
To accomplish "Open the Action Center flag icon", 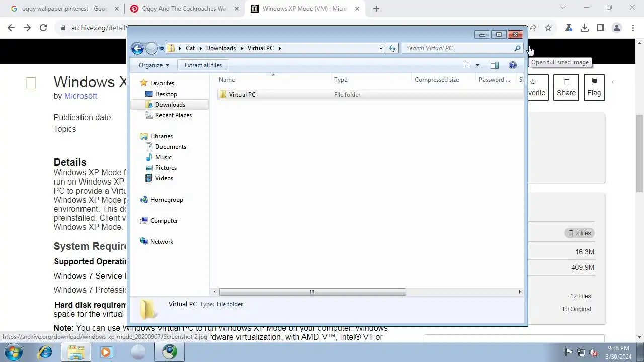I will (569, 352).
